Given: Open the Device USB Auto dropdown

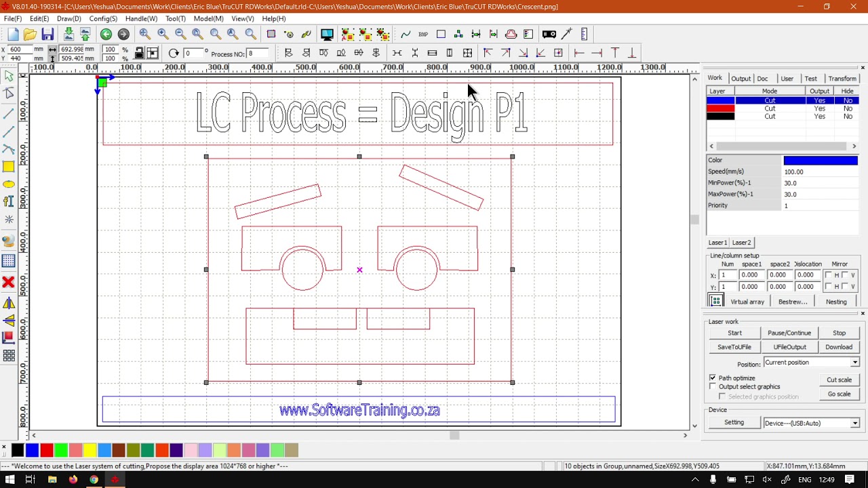Looking at the screenshot, I should point(854,423).
